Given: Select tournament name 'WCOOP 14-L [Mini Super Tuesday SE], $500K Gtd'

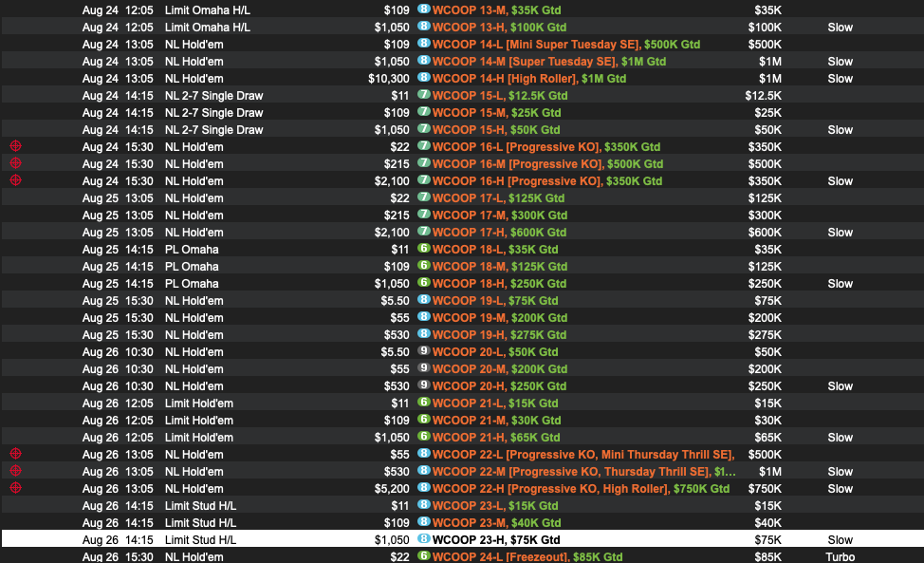Looking at the screenshot, I should (x=566, y=45).
